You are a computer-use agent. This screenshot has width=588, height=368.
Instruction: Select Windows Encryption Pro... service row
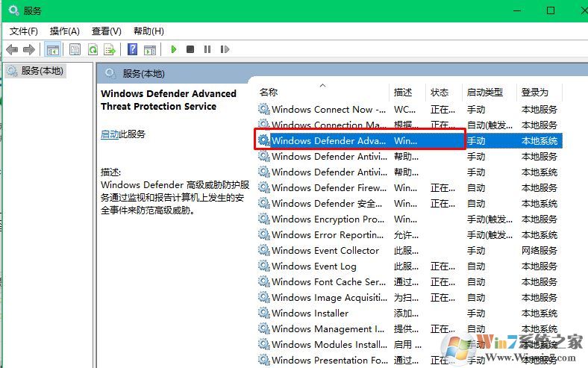coord(410,219)
